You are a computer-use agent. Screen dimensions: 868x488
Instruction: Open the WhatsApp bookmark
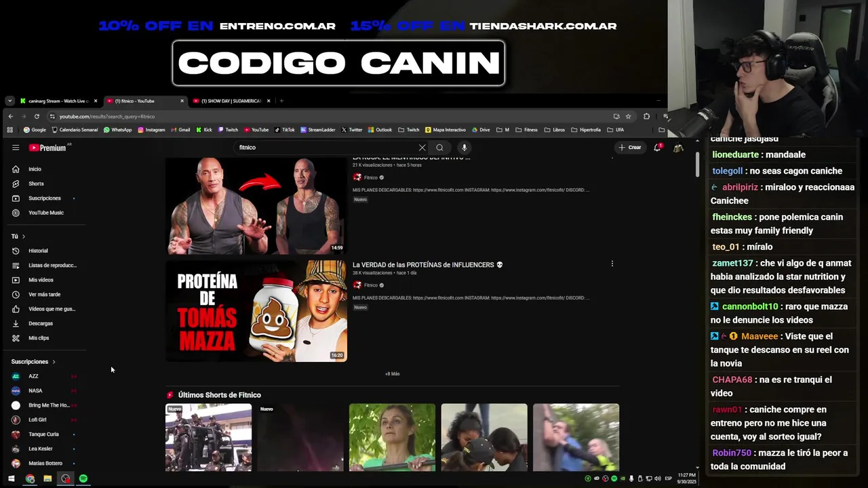[117, 129]
